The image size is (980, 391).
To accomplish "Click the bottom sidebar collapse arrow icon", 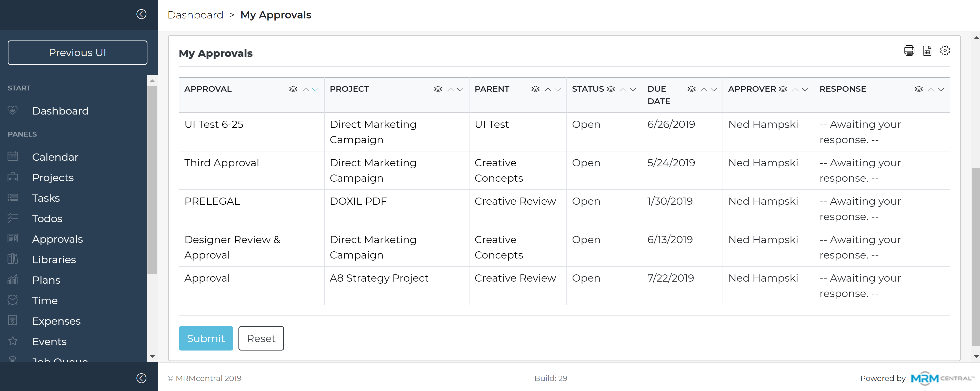I will 141,378.
